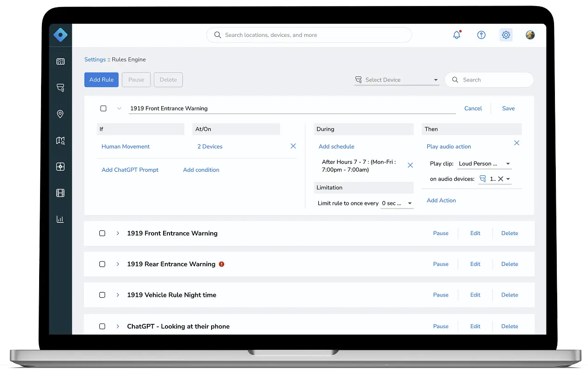Tick the checkbox beside the rule name field
The height and width of the screenshot is (376, 588).
[x=103, y=108]
